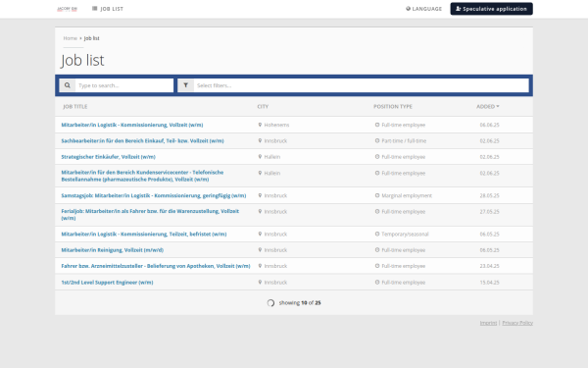The height and width of the screenshot is (368, 588).
Task: Open the Imprint footer link
Action: pos(488,323)
